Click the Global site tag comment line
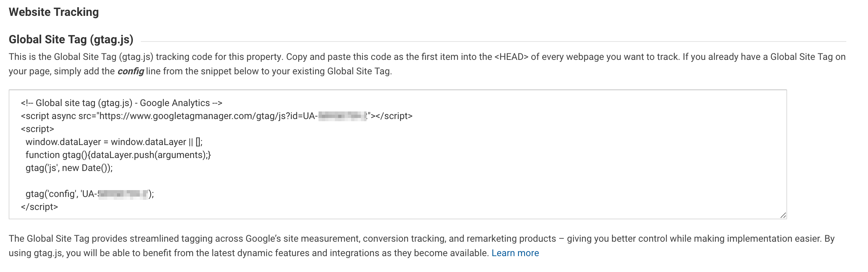The height and width of the screenshot is (272, 868). pos(122,103)
